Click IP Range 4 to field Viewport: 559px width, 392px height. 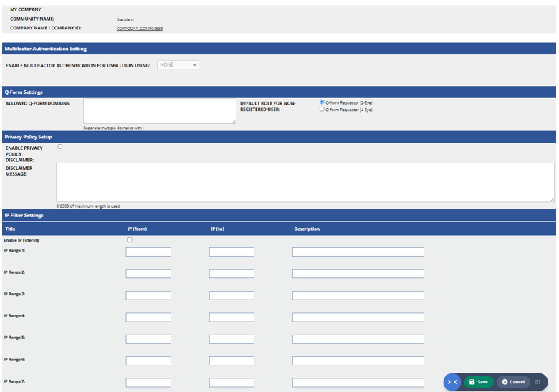click(x=231, y=317)
